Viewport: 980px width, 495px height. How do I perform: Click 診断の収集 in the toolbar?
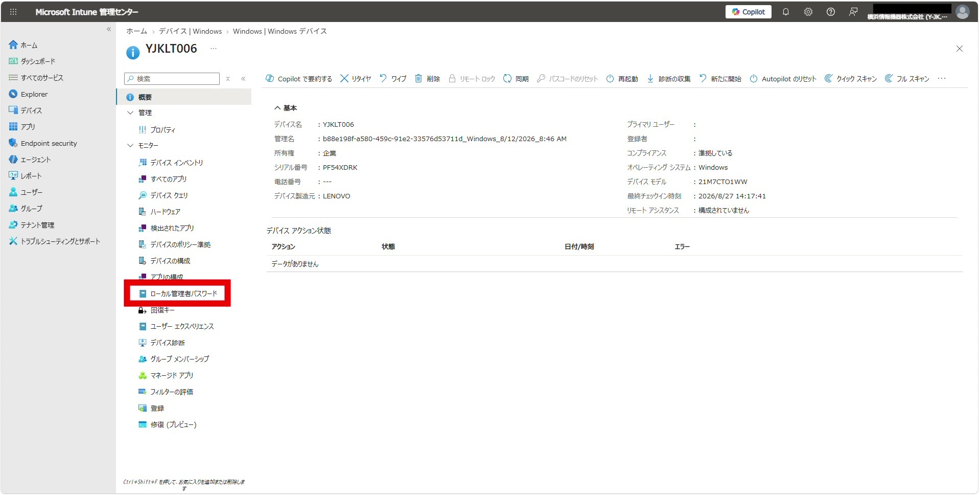point(669,79)
